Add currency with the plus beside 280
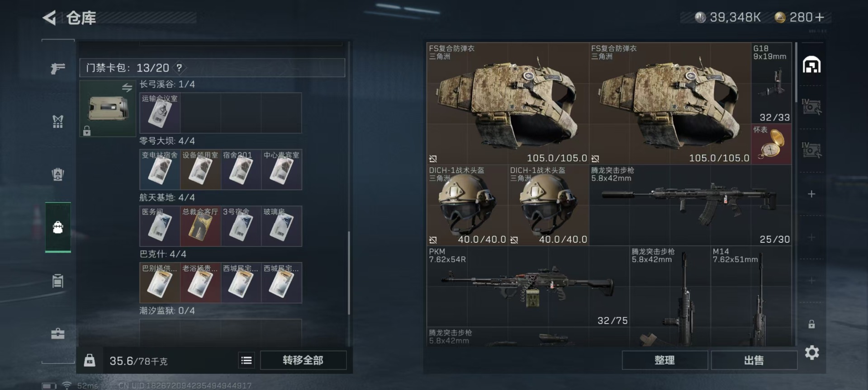 tap(819, 17)
